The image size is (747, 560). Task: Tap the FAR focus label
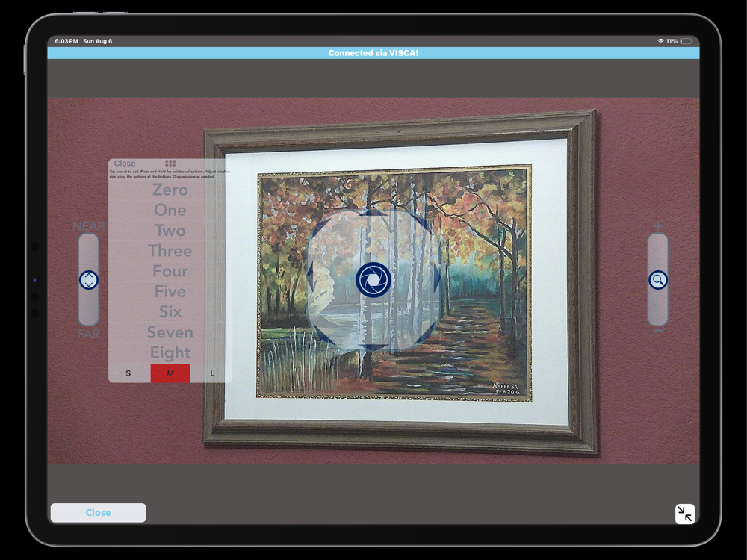(x=89, y=334)
